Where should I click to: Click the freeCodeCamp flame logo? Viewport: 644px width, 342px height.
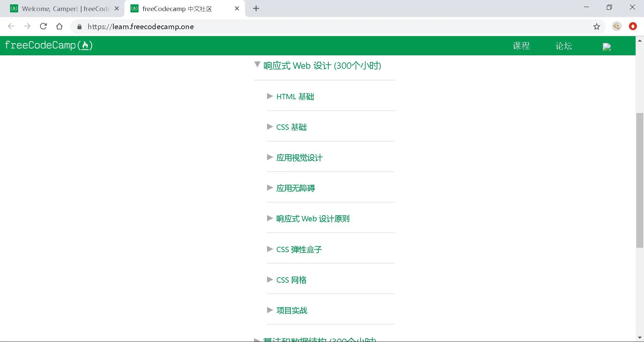[x=49, y=45]
